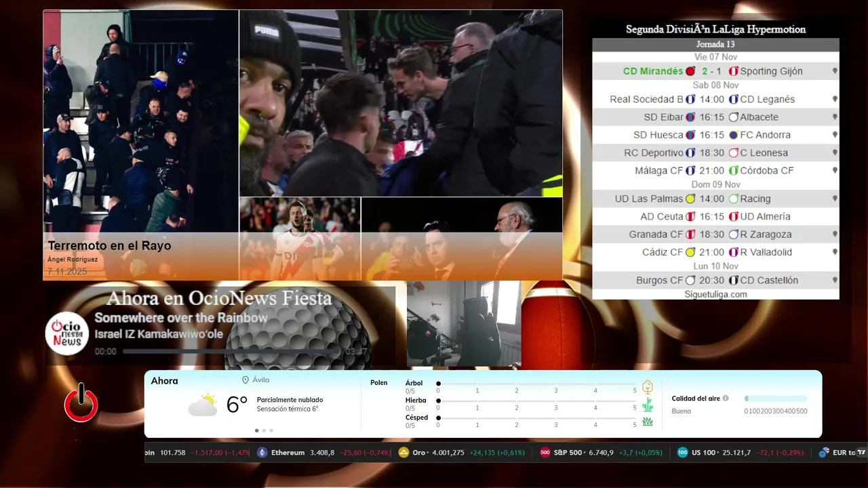Open the OcioNews Fiesta radio logo

[67, 333]
